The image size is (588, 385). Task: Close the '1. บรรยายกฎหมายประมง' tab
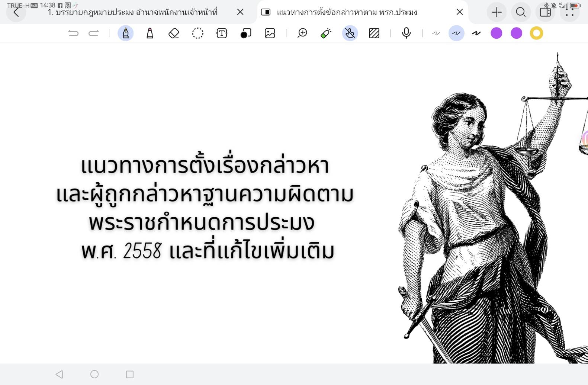click(240, 12)
